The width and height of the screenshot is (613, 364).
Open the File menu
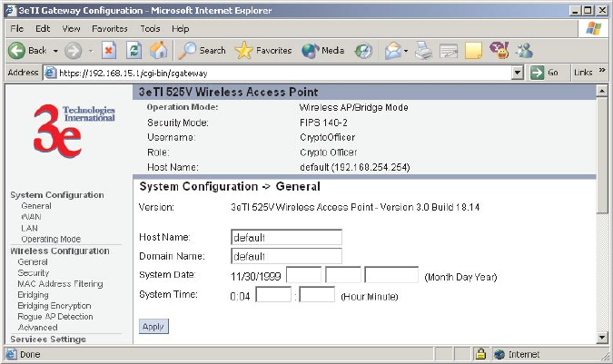click(17, 28)
